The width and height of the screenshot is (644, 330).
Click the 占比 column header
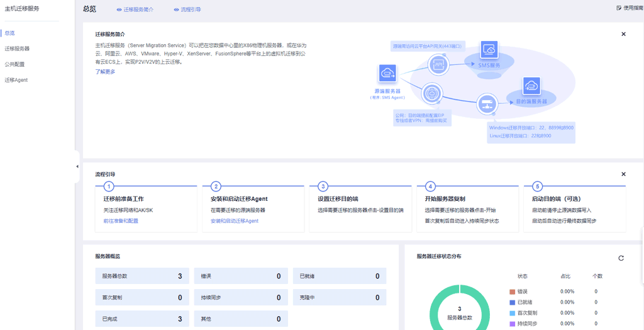pos(565,276)
